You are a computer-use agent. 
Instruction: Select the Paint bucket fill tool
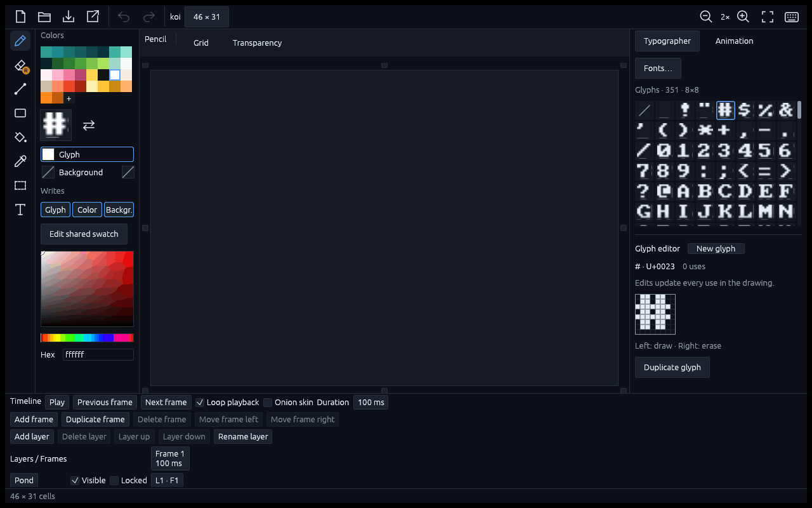click(20, 137)
